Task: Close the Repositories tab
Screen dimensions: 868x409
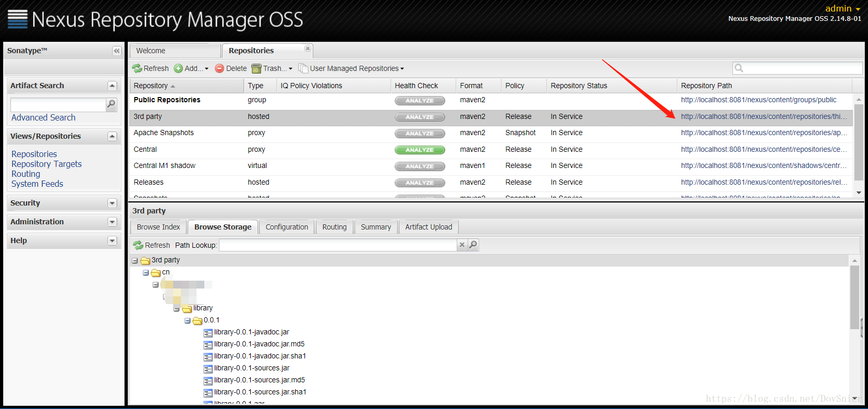Action: point(308,49)
